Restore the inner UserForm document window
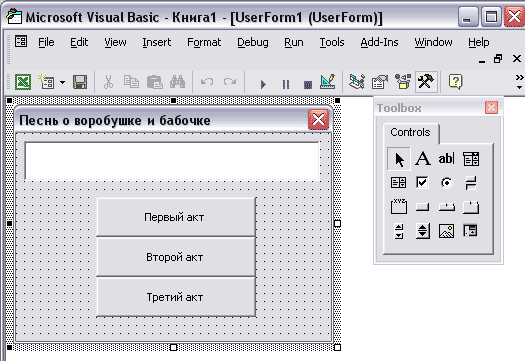Image resolution: width=525 pixels, height=361 pixels. click(x=498, y=59)
